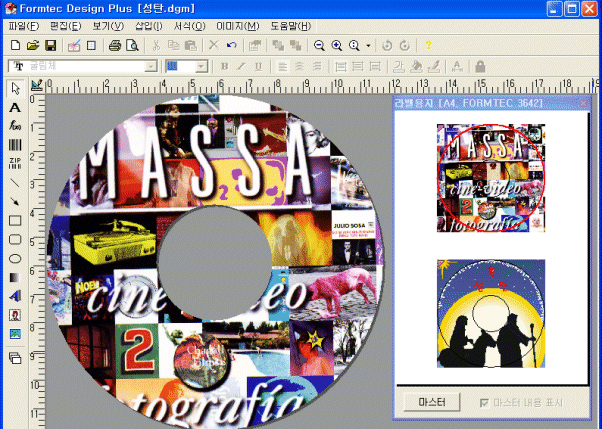Viewport: 602px width, 429px height.
Task: Save the document with the floppy disk icon
Action: coord(50,45)
